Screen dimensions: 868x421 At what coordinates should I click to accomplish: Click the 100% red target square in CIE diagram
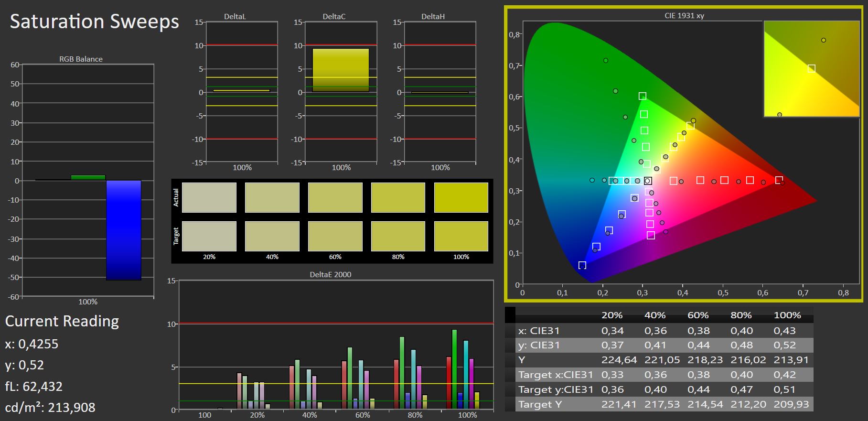779,180
